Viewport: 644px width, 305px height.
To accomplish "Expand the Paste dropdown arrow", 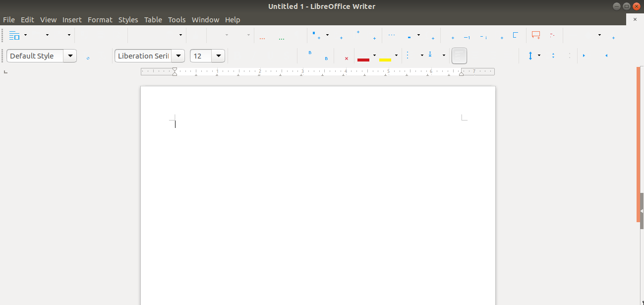I will pyautogui.click(x=180, y=35).
